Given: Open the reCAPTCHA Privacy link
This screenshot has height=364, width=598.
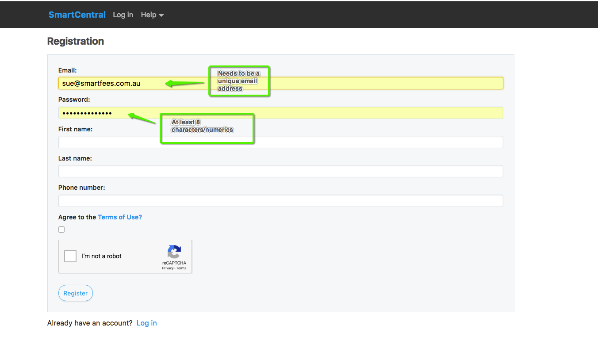Looking at the screenshot, I should coord(168,268).
